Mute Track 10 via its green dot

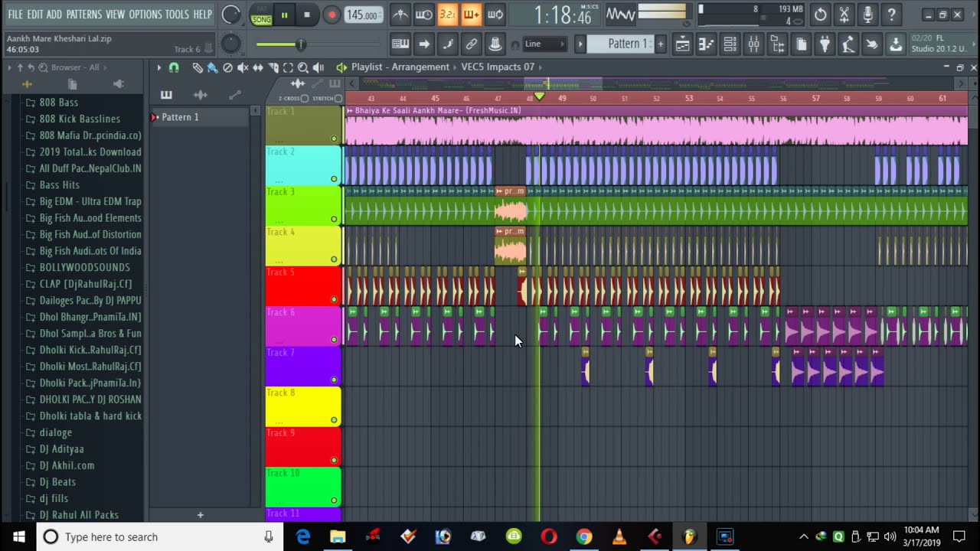[334, 500]
